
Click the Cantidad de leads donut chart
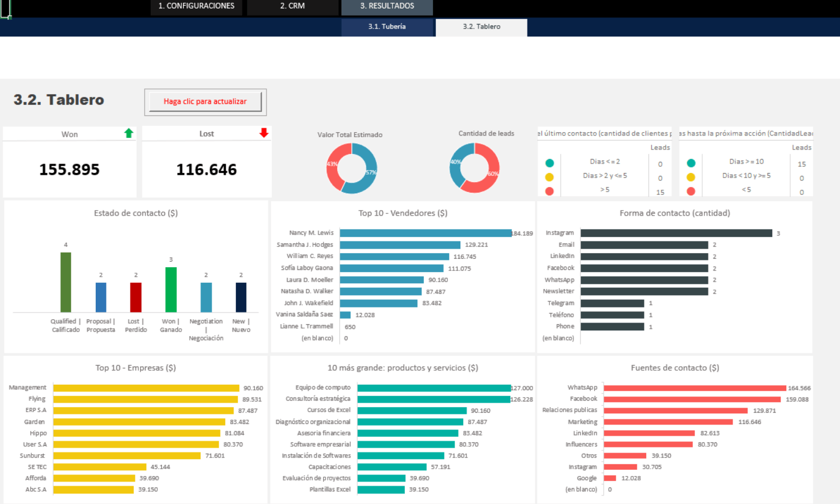[x=474, y=168]
